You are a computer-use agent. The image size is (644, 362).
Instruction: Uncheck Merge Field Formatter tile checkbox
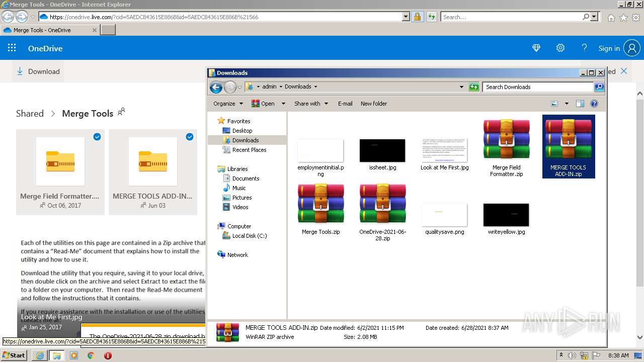click(97, 137)
